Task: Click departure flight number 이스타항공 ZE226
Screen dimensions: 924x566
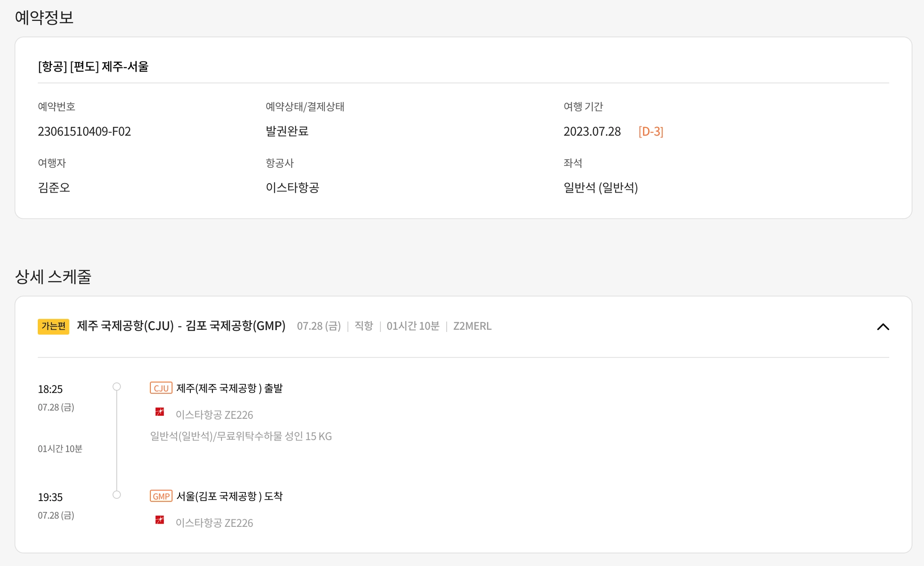Action: pos(214,415)
